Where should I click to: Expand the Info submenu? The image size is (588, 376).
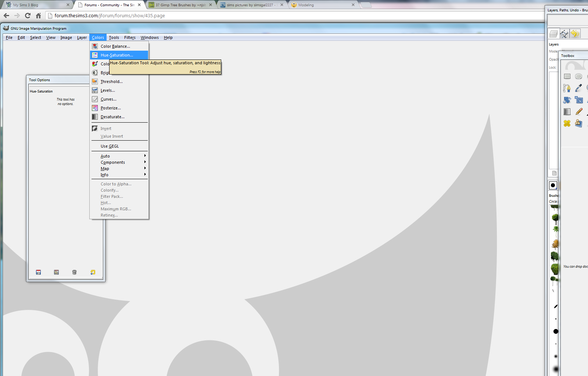tap(119, 175)
